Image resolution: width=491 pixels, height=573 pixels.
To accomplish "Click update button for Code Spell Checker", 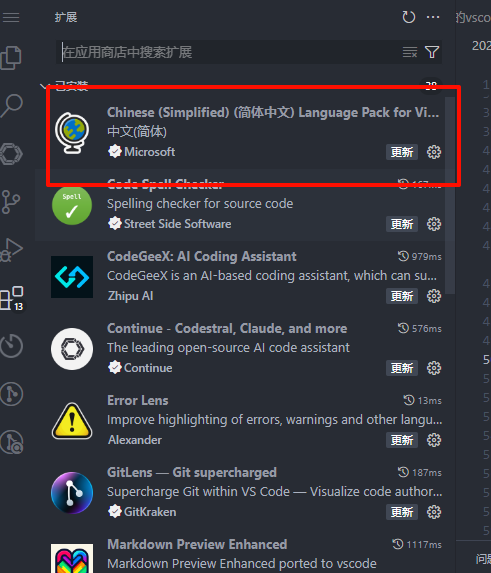I will tap(402, 224).
